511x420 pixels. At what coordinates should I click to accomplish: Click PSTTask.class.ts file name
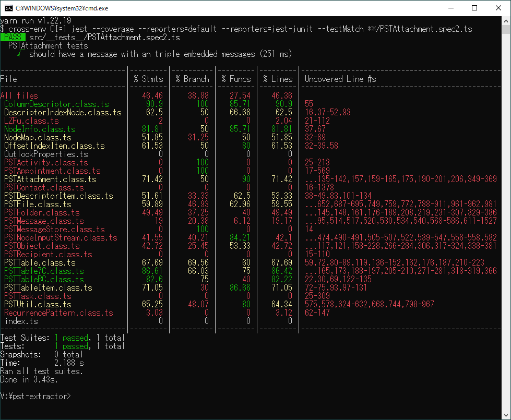[38, 296]
